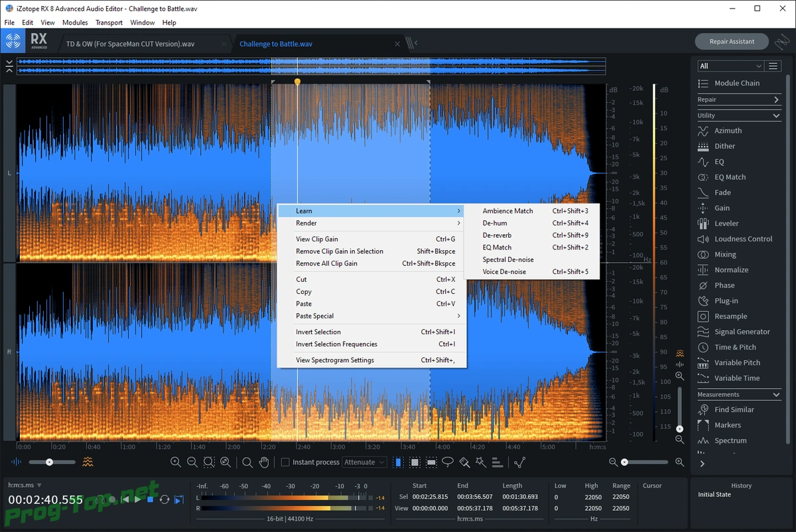Zoom to the current selection
796x532 pixels.
[209, 462]
